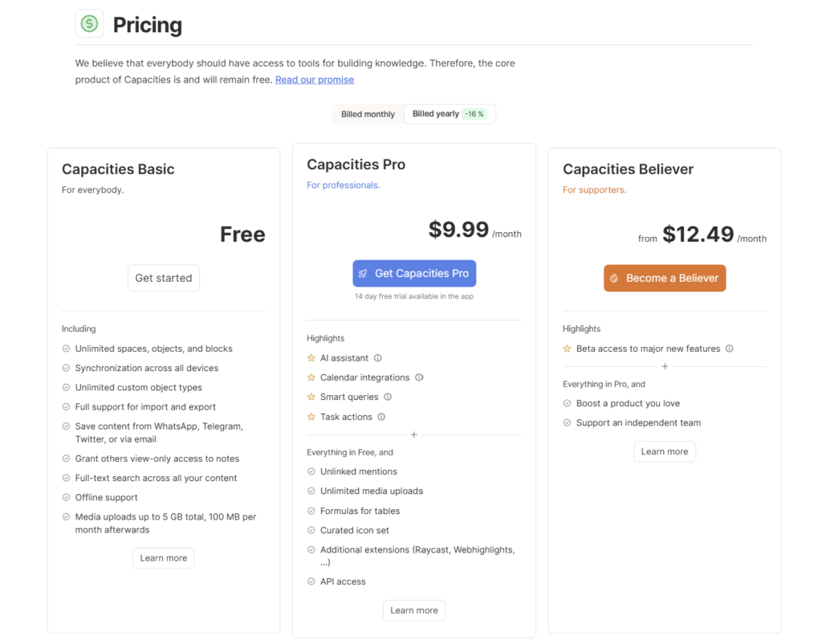The width and height of the screenshot is (822, 644).
Task: Expand Pro highlights with plus divider
Action: [414, 434]
